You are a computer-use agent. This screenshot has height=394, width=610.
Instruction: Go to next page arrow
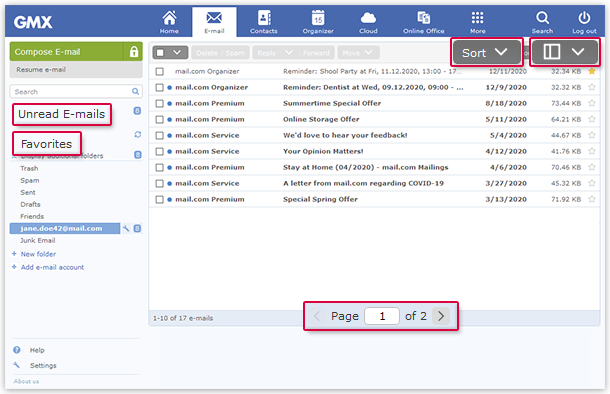[441, 316]
